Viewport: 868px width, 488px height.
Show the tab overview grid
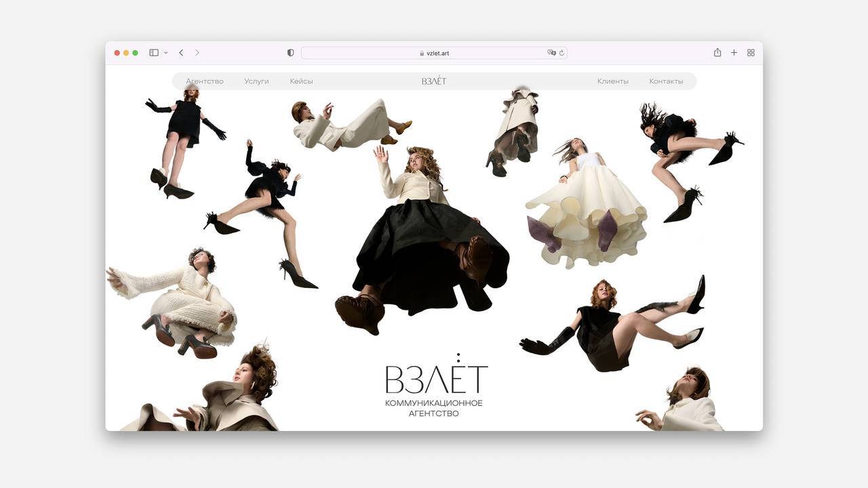751,53
